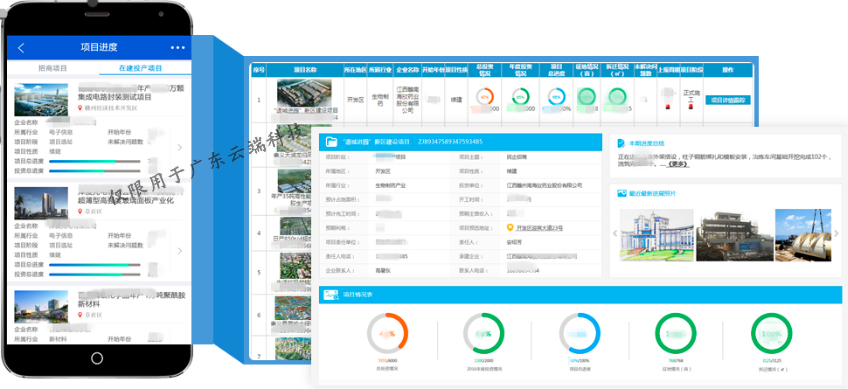
Task: Tap the back arrow in 项目进度 header
Action: [21, 48]
